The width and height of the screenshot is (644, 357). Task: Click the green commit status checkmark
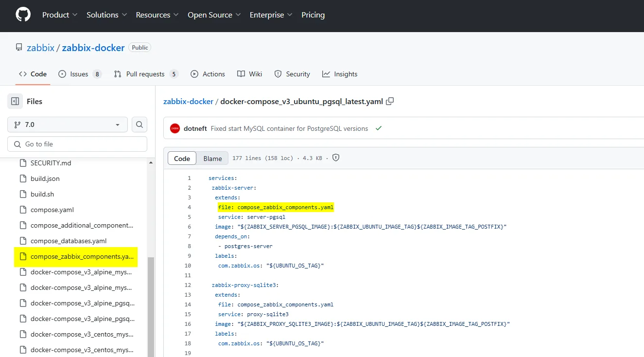(x=379, y=128)
